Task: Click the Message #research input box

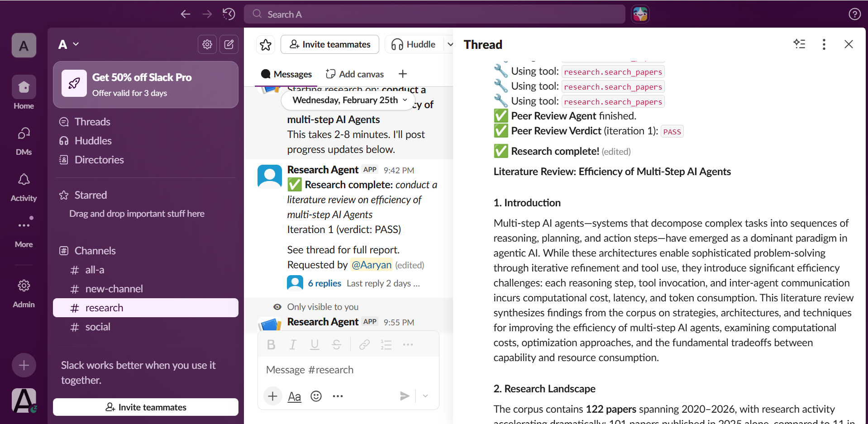Action: (348, 370)
